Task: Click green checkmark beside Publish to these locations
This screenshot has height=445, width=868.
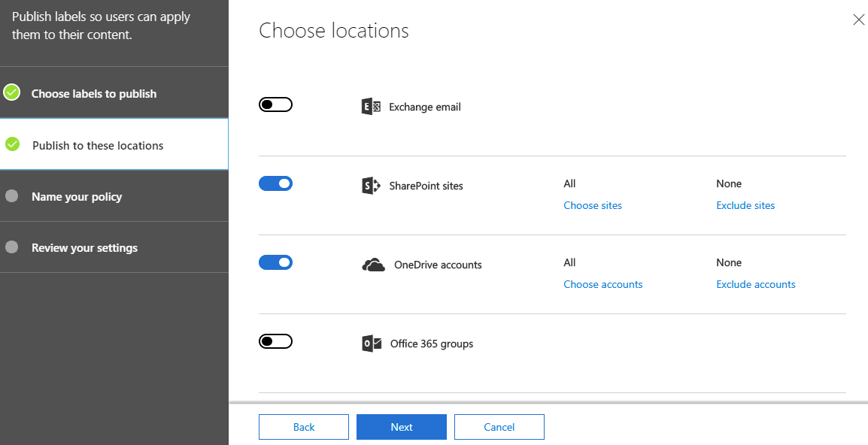Action: point(12,144)
